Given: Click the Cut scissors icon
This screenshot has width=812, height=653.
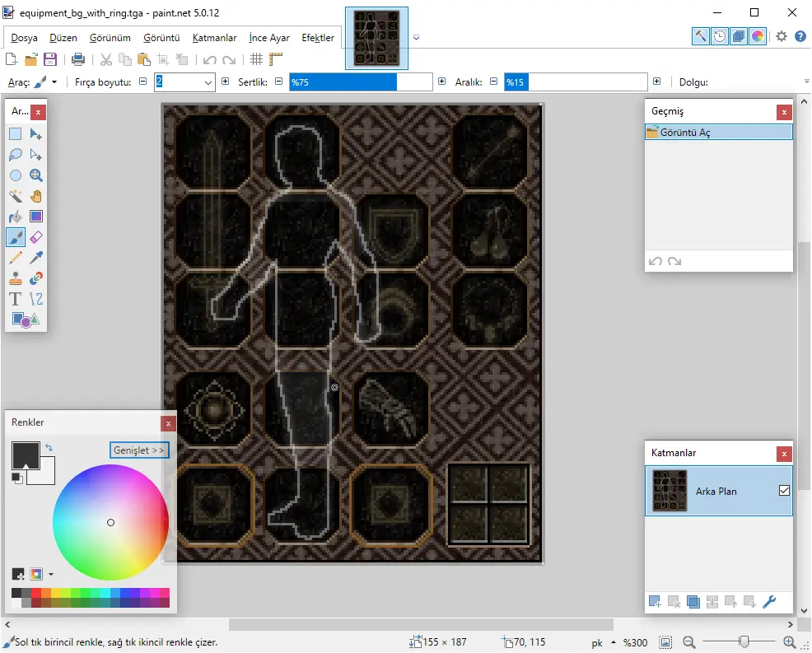Looking at the screenshot, I should pos(106,59).
